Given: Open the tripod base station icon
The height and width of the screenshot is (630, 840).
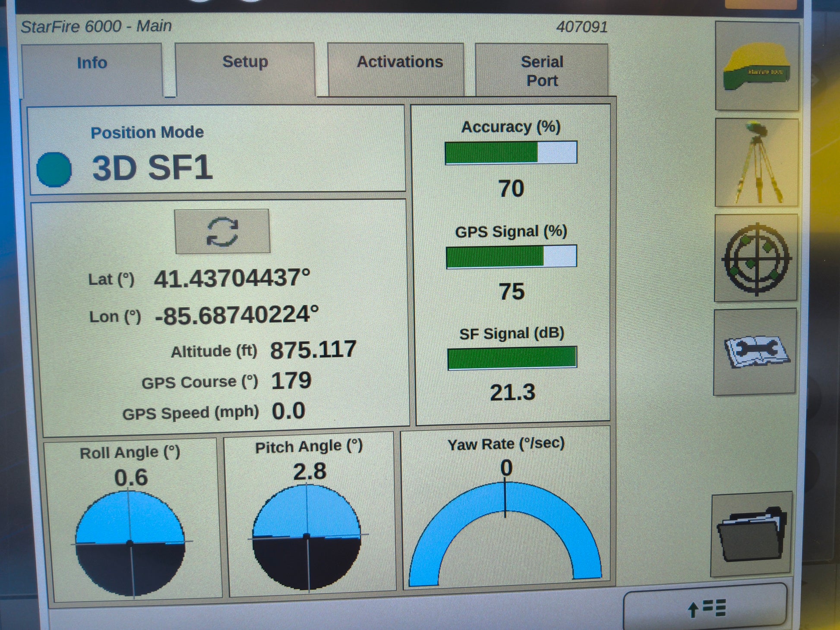Looking at the screenshot, I should (756, 163).
